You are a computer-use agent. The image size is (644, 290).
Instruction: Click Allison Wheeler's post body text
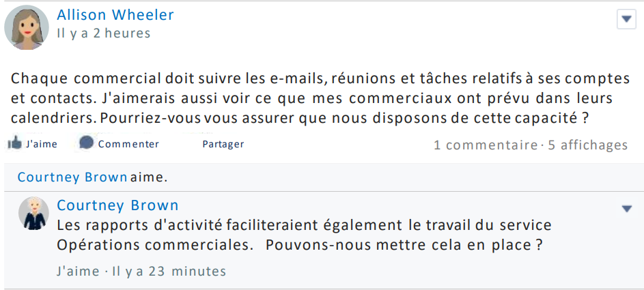coord(320,98)
